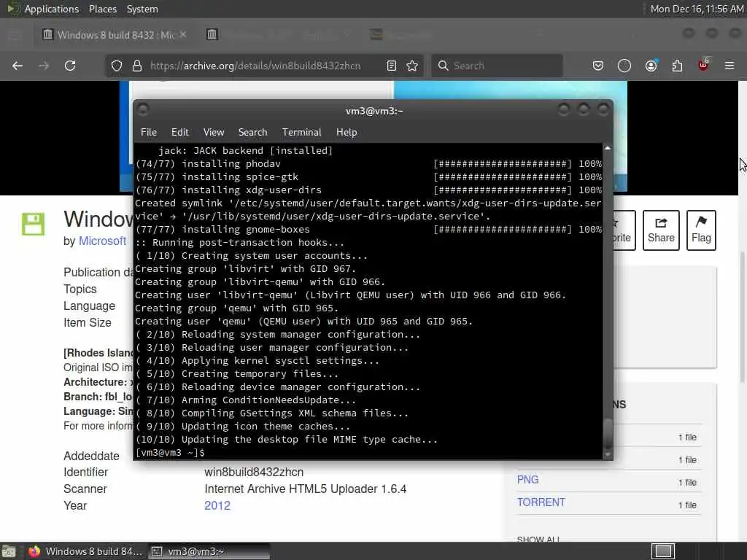Open the terminal Edit menu
Screen dimensions: 747x560
(180, 133)
